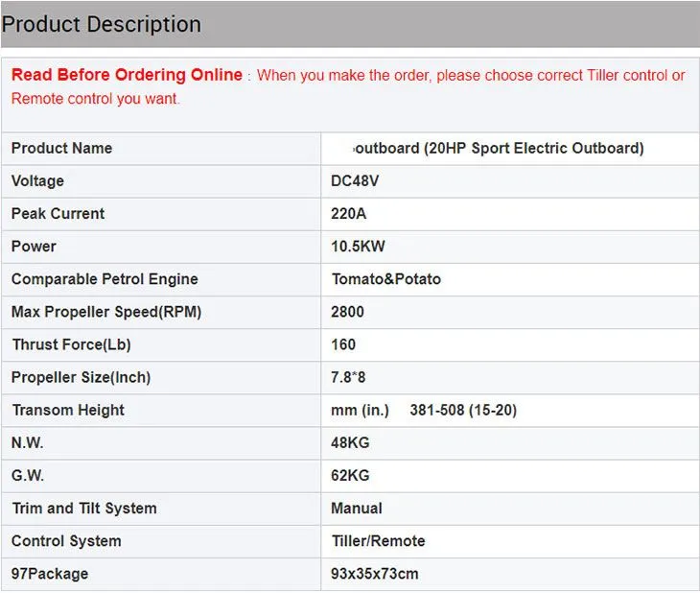
Task: Select the Max Propeller Speed(RPM) label
Action: [x=106, y=312]
